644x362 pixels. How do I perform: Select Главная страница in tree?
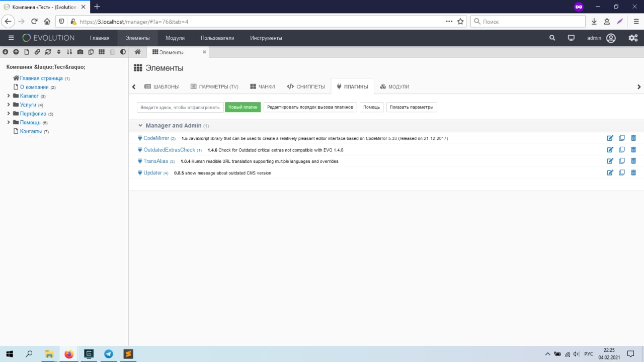point(41,78)
